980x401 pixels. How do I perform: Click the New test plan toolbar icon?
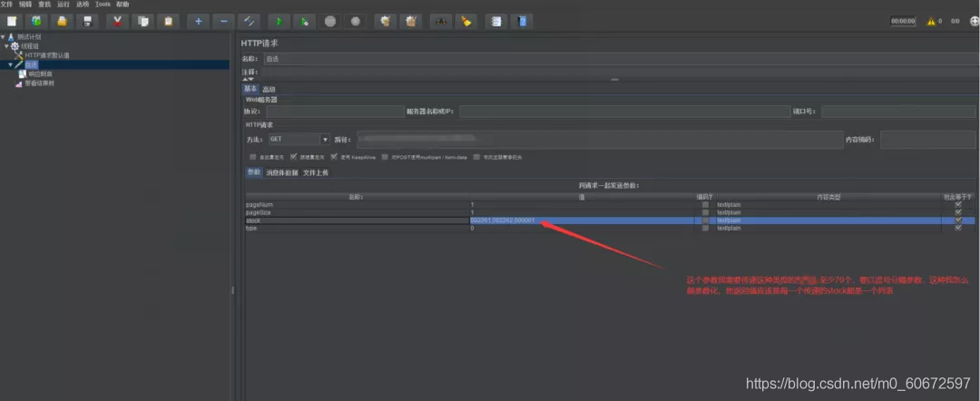click(11, 21)
